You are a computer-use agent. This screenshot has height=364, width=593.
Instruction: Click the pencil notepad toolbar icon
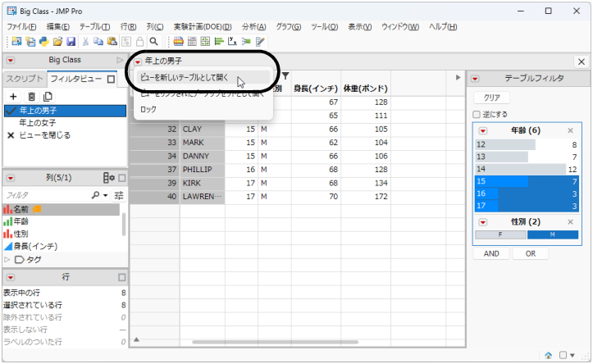(x=260, y=41)
